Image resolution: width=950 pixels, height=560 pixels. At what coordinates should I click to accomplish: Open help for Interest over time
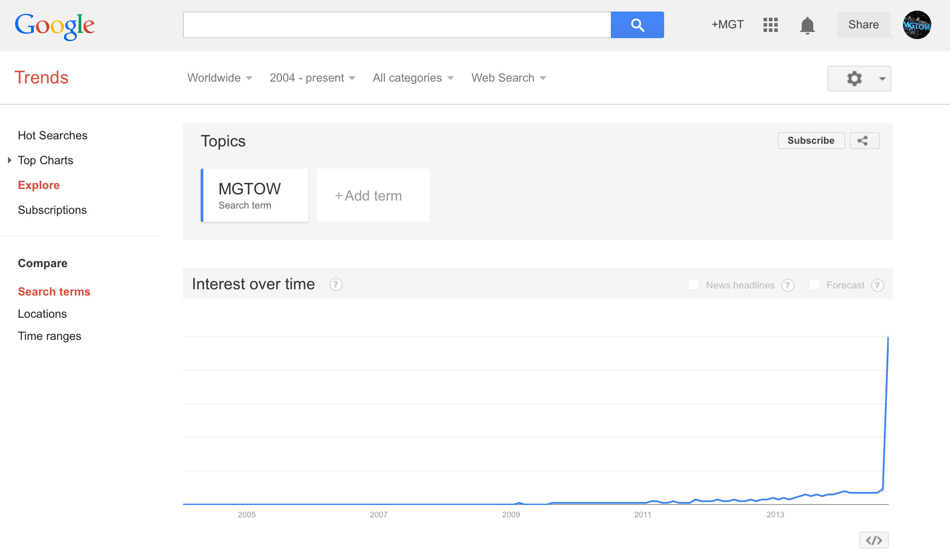(336, 284)
